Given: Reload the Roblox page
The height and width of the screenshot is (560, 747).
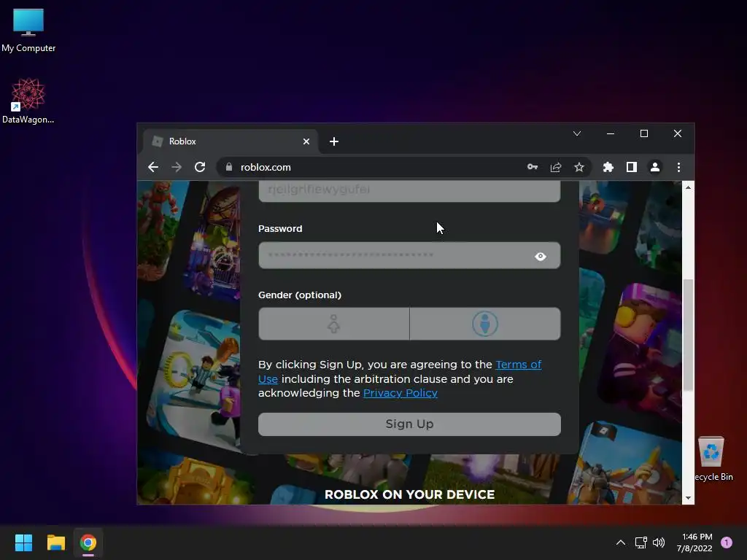Looking at the screenshot, I should pyautogui.click(x=200, y=167).
